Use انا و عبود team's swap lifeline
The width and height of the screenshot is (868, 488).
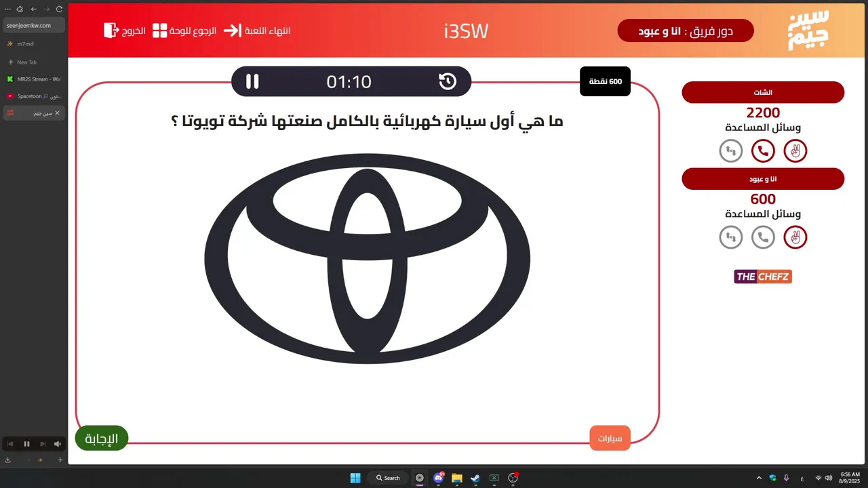click(731, 237)
